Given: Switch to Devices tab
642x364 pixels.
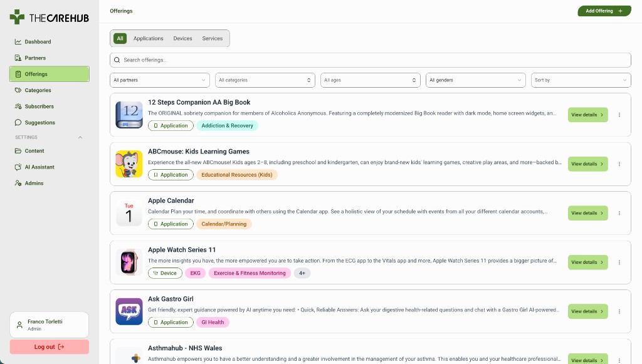Looking at the screenshot, I should (182, 38).
